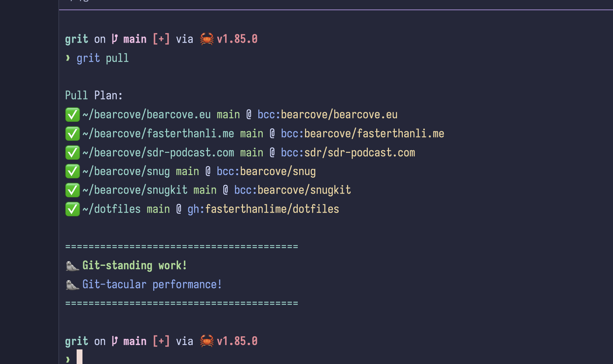Click the "grit pull" command text
613x364 pixels.
[103, 58]
